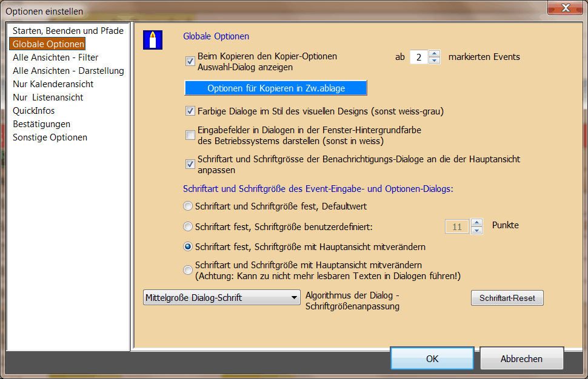Select 'Schriftart und Schriftgröße fest, Defaultwert' radio
This screenshot has width=588, height=379.
[x=188, y=206]
